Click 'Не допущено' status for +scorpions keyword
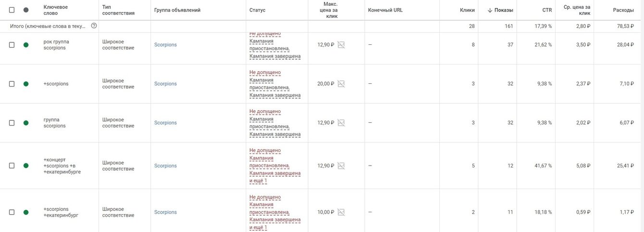Image resolution: width=644 pixels, height=232 pixels. 265,72
